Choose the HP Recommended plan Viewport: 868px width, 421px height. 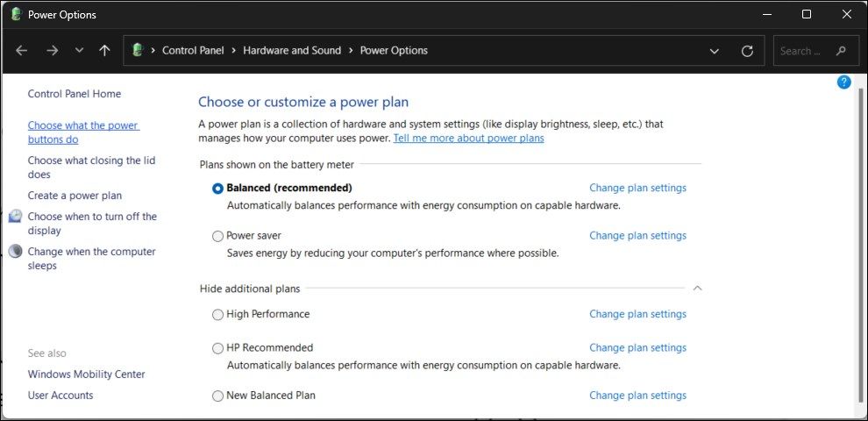pos(218,348)
